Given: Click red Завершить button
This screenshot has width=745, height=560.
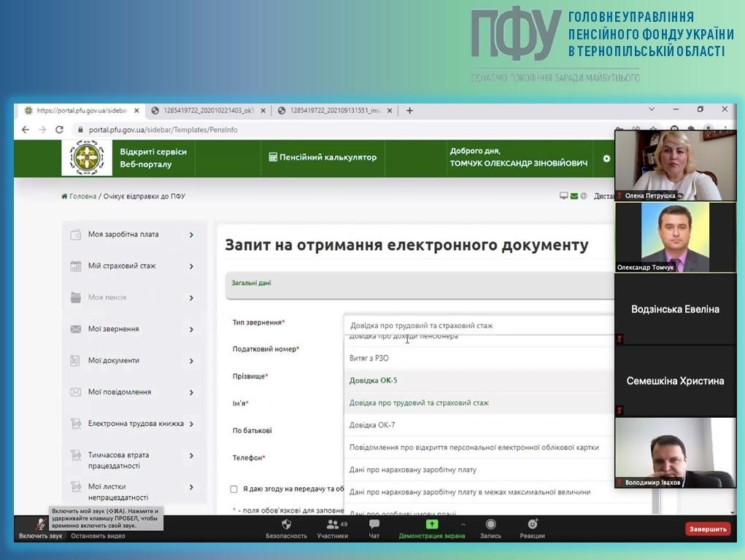Looking at the screenshot, I should (708, 529).
